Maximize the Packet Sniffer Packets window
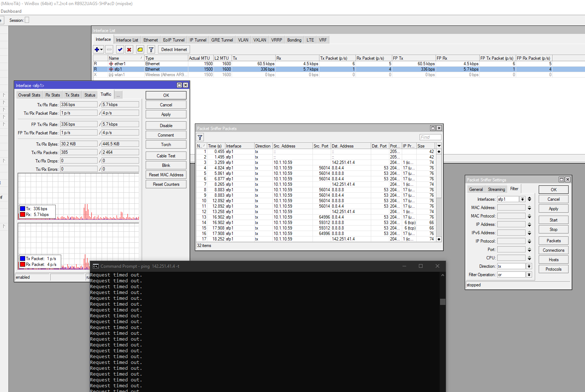585x392 pixels. pyautogui.click(x=433, y=128)
